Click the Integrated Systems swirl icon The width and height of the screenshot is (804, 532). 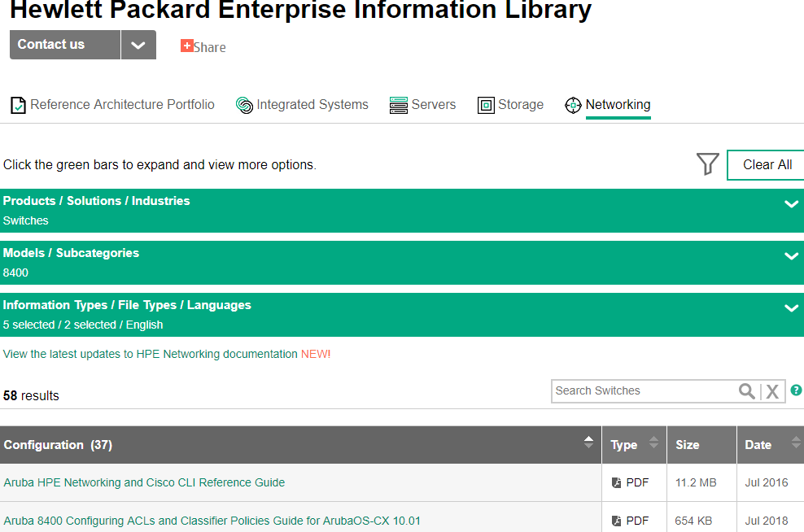tap(244, 105)
